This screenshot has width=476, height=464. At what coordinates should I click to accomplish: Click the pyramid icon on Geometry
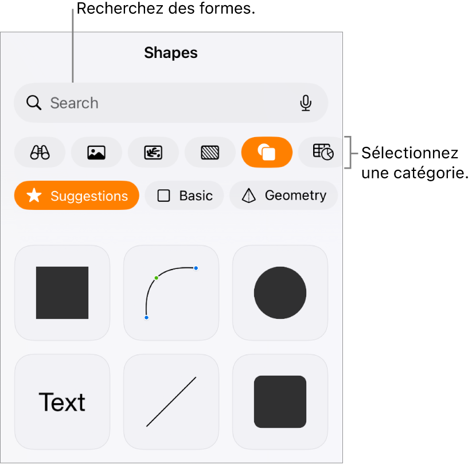(x=249, y=196)
